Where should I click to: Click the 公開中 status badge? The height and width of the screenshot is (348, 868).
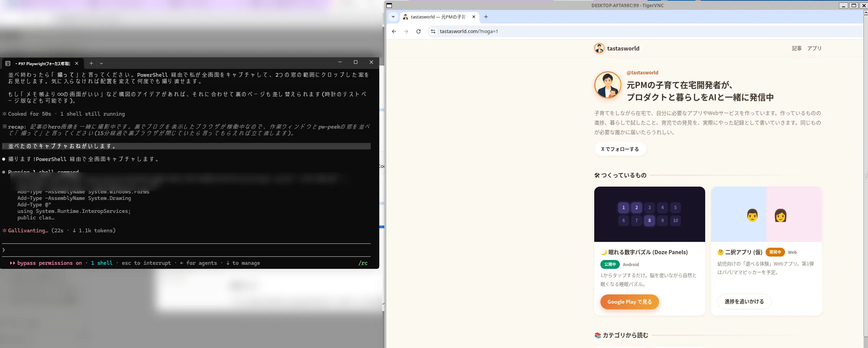[x=610, y=264]
